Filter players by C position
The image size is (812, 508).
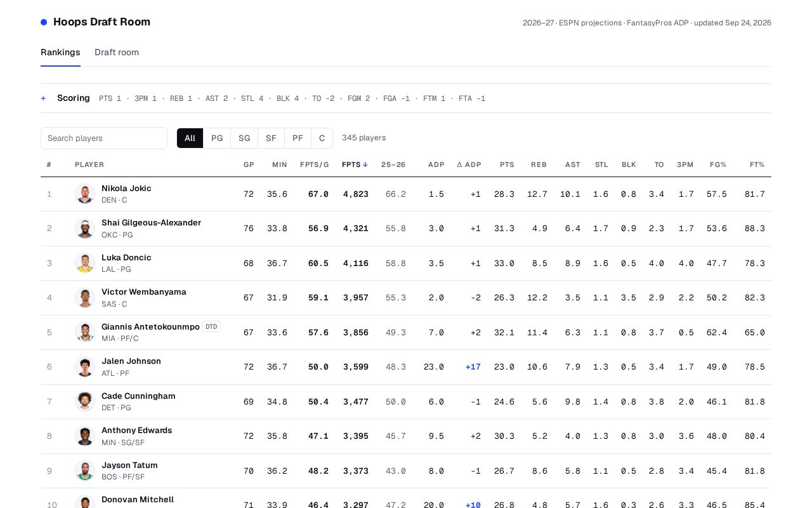(x=322, y=138)
